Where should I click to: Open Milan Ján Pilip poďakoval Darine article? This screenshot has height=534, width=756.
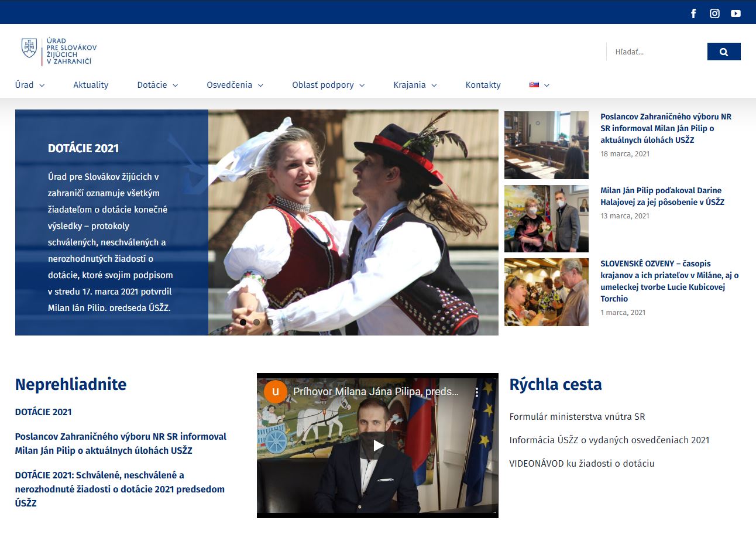tap(662, 196)
